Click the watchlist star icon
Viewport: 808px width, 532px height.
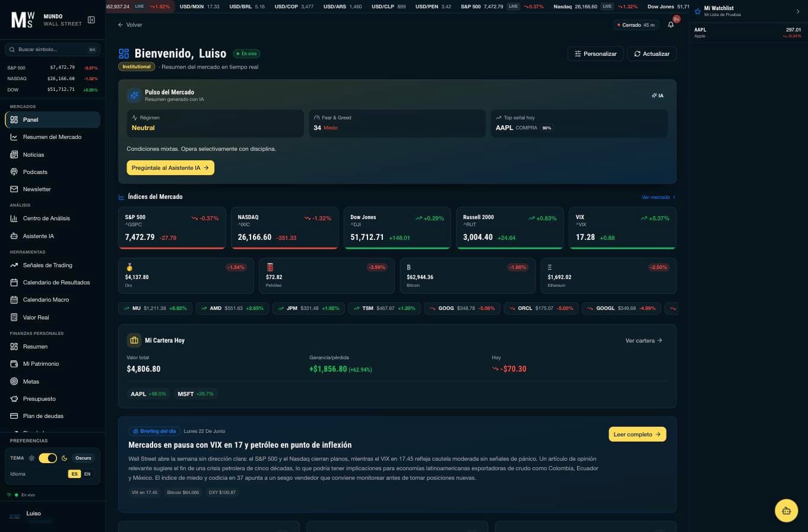698,11
